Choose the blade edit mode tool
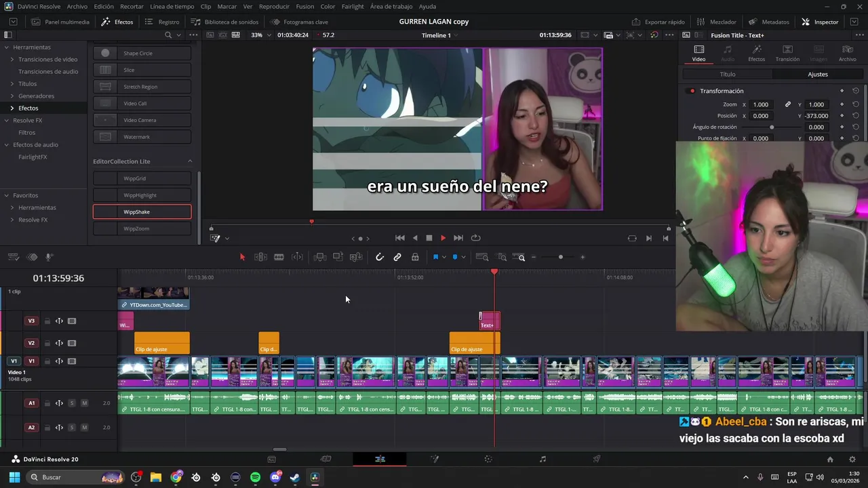The image size is (868, 488). tap(279, 257)
